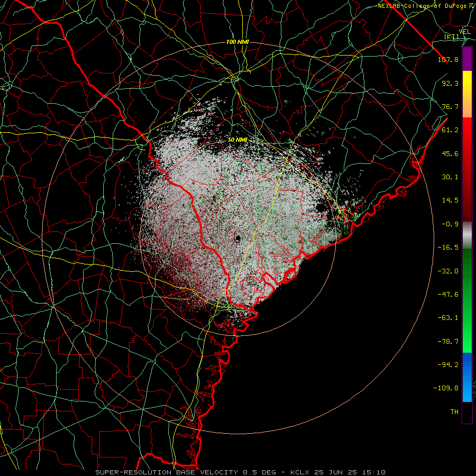
Task: Click the [KT] units label
Action: point(451,36)
